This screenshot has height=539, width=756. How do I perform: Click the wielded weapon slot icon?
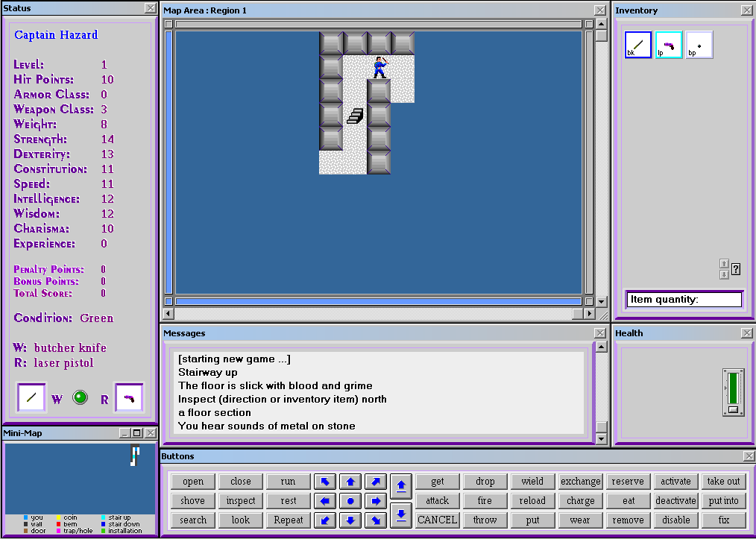pyautogui.click(x=31, y=398)
